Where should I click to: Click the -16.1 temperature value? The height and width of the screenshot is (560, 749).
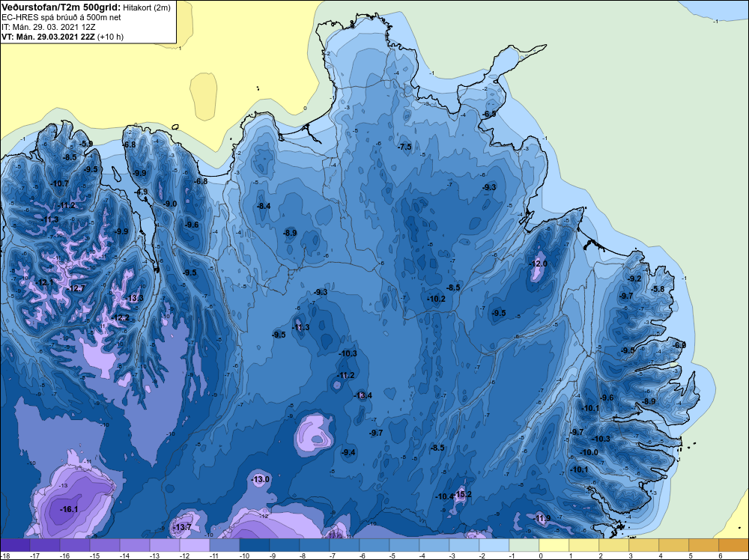click(69, 509)
